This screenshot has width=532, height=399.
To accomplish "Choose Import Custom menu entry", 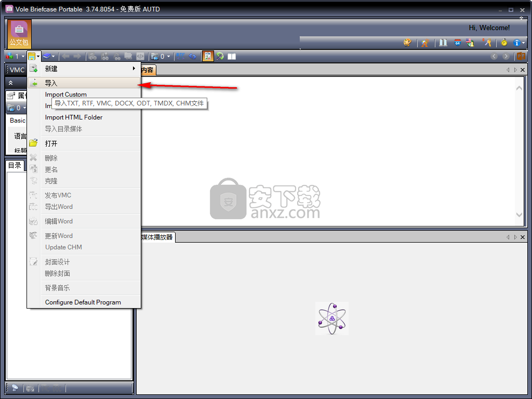I will tap(84, 95).
